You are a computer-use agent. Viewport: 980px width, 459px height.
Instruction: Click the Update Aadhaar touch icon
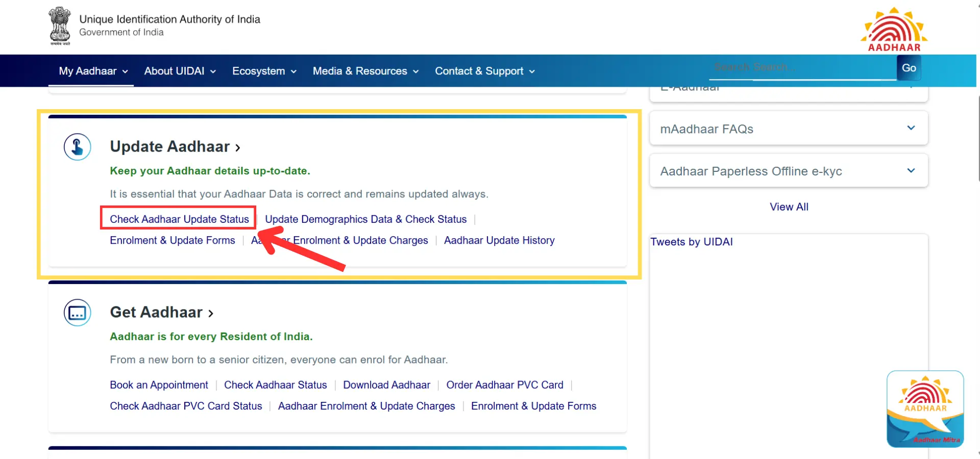point(78,147)
